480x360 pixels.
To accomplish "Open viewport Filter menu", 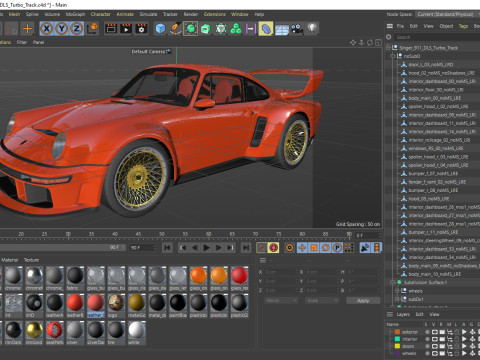I will pos(22,42).
